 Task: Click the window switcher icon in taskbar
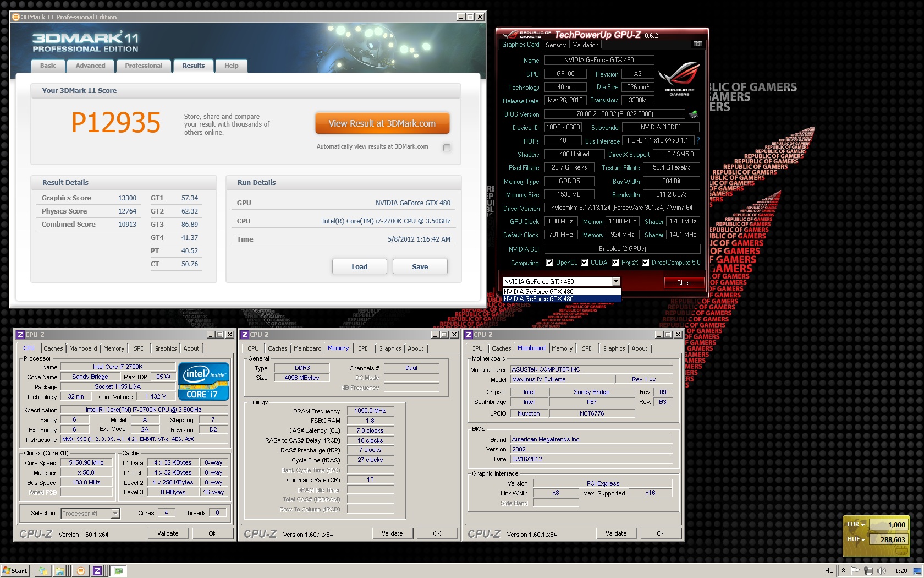tap(43, 571)
